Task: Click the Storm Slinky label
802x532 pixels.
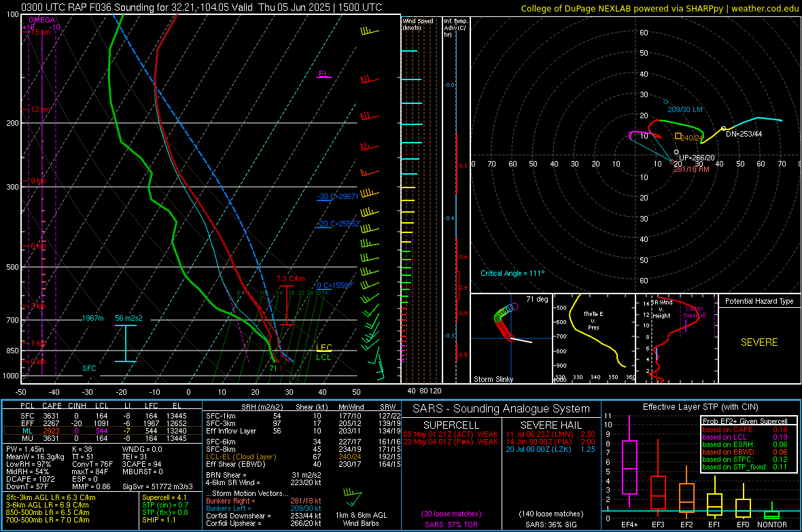Action: tap(493, 379)
